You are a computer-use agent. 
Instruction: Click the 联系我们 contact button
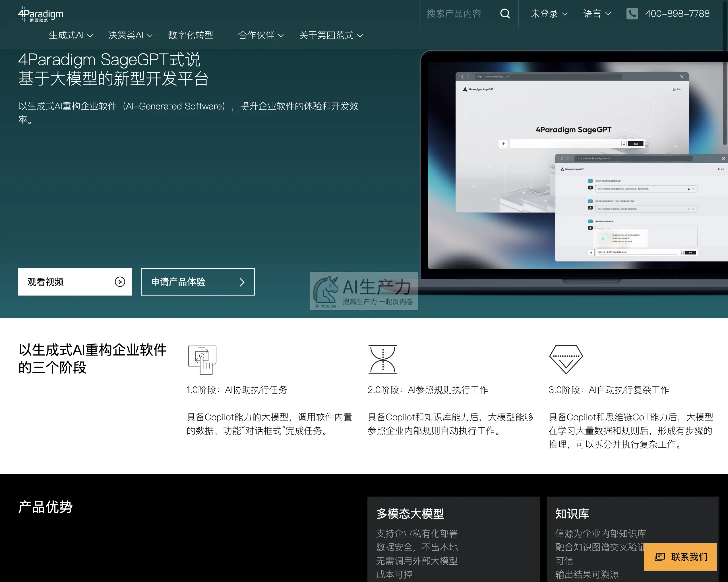pos(680,557)
